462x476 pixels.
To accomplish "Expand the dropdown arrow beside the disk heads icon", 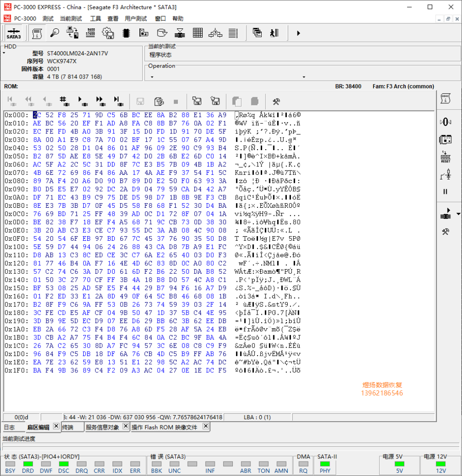I will (x=458, y=214).
